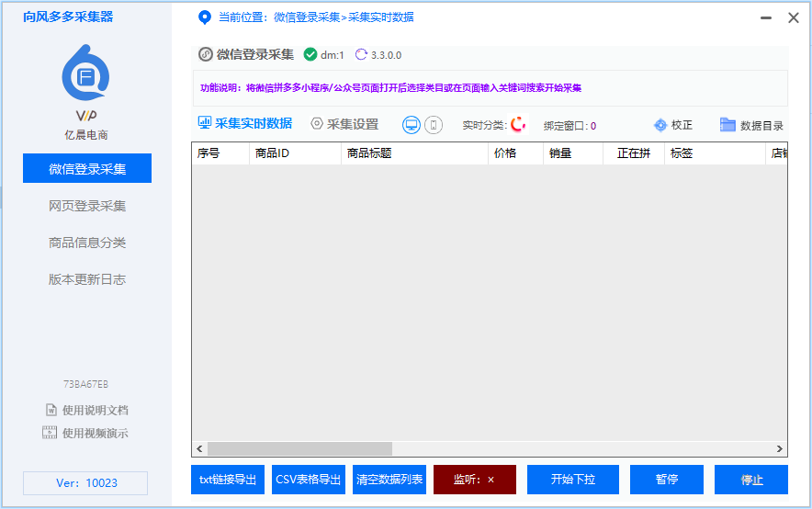Open 网页登录采集 in sidebar
Viewport: 812px width, 509px height.
coord(87,206)
